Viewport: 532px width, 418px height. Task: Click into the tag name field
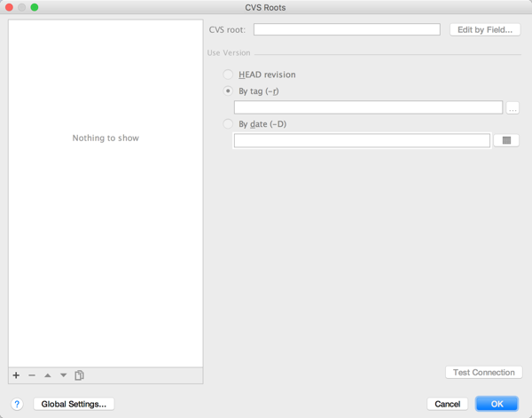click(368, 107)
